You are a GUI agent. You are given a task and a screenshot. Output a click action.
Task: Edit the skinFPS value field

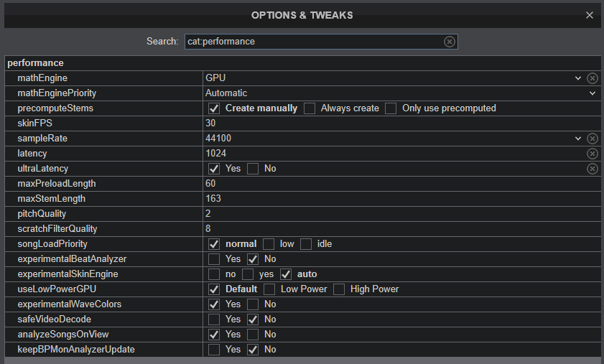[395, 123]
